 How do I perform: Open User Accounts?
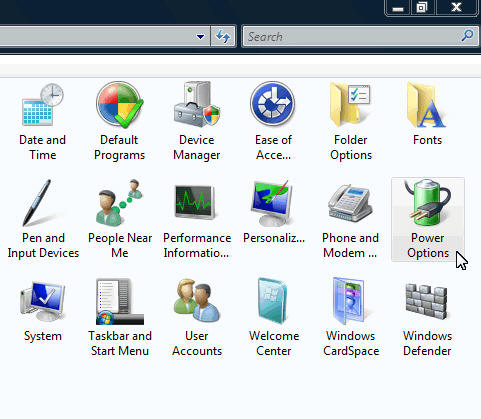click(x=197, y=317)
